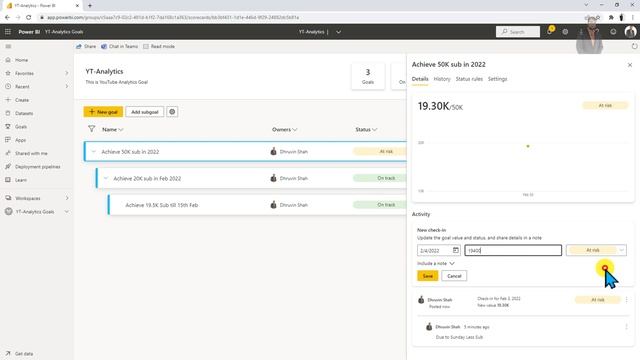Screen dimensions: 640x360
Task: Collapse the navigation pane hamburger icon
Action: [x=8, y=47]
